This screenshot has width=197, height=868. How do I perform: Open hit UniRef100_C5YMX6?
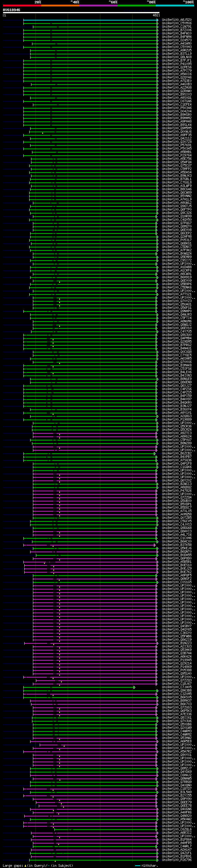point(177,23)
